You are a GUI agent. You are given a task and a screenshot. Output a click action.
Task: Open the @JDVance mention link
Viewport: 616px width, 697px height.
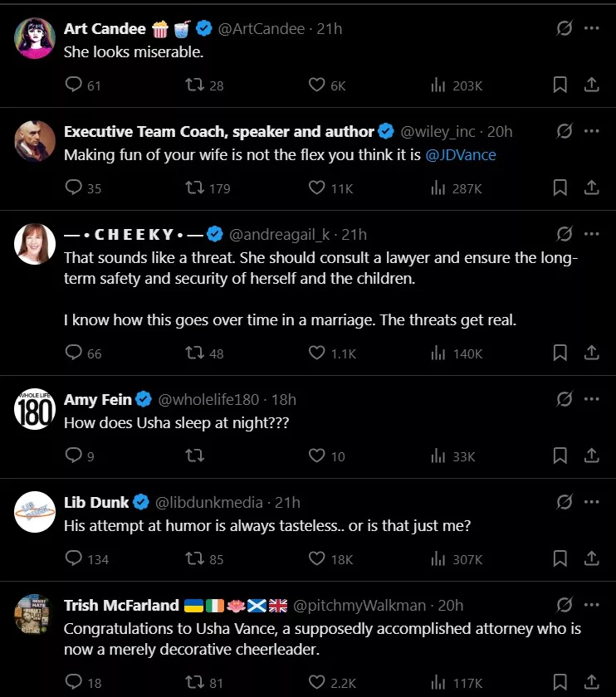[461, 155]
